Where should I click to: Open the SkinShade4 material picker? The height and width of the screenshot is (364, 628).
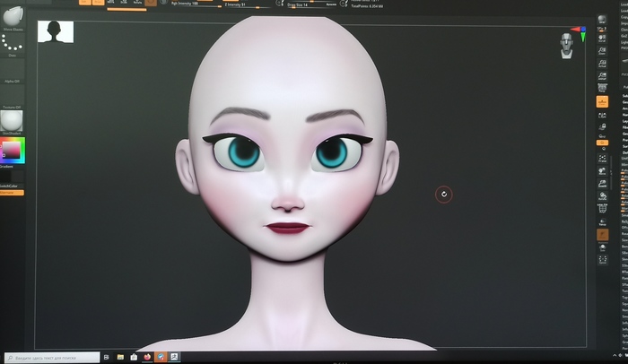(x=13, y=121)
